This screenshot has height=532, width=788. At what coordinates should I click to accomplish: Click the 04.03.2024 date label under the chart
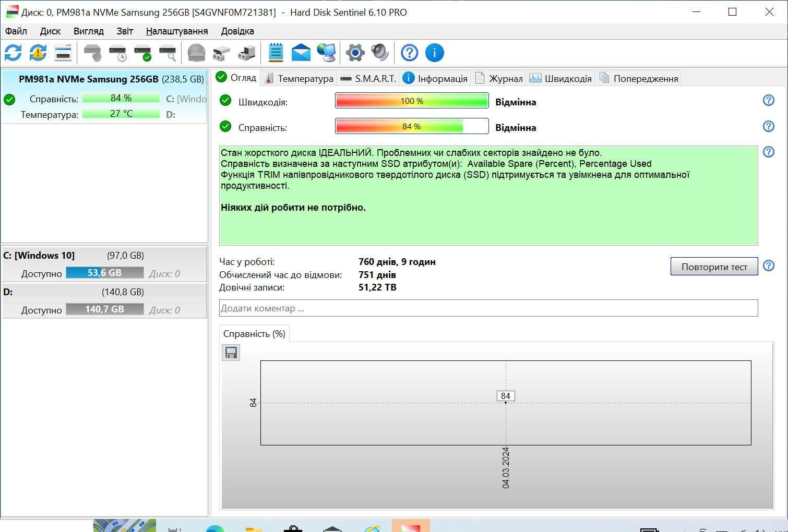[506, 468]
